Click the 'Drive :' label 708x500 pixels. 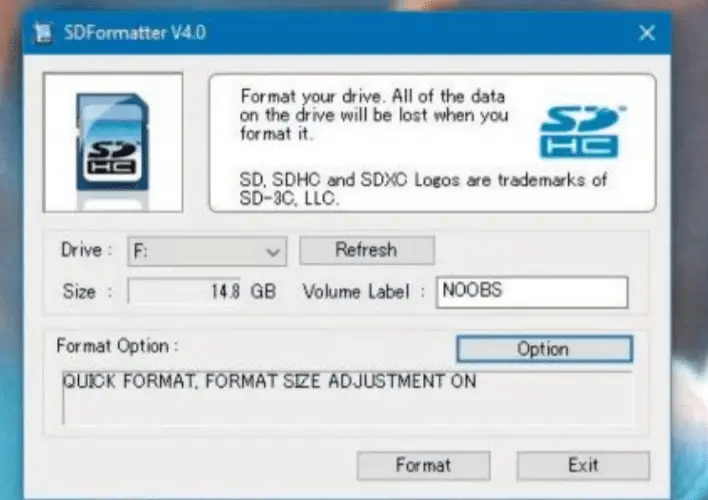pyautogui.click(x=86, y=250)
